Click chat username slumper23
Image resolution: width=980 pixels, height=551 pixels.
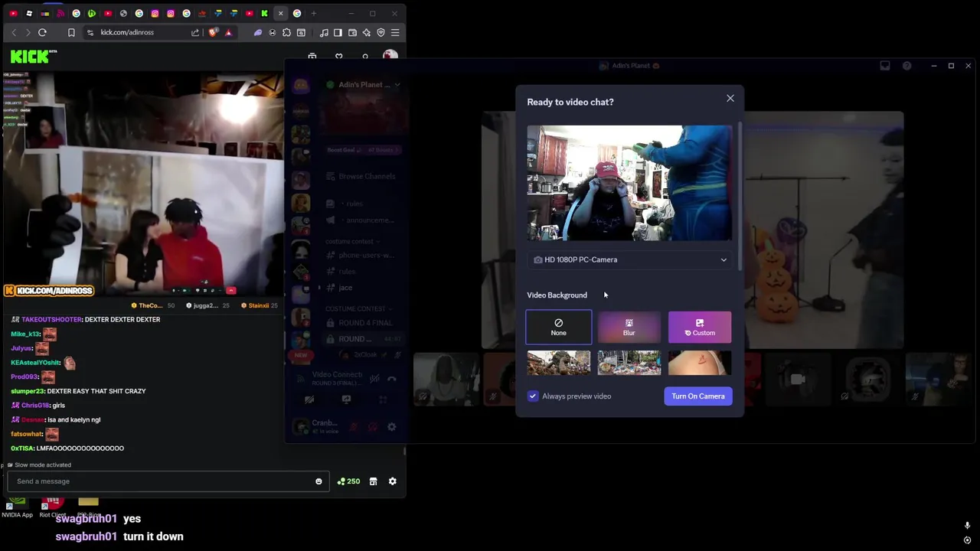28,391
